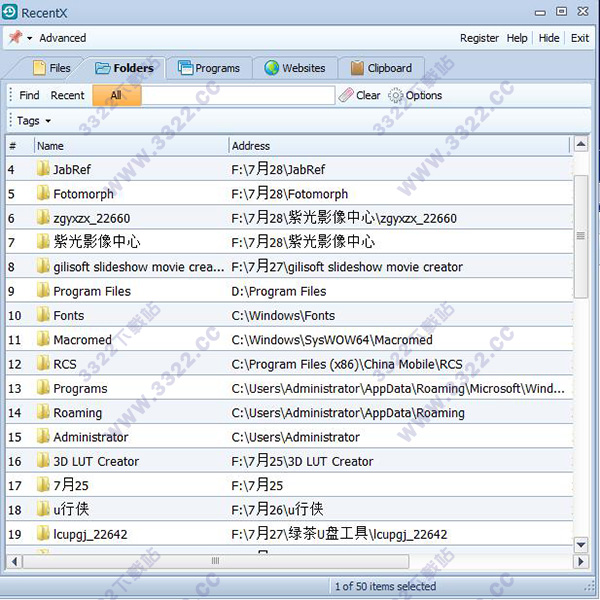
Task: Click the u行侠 folder icon
Action: point(43,509)
